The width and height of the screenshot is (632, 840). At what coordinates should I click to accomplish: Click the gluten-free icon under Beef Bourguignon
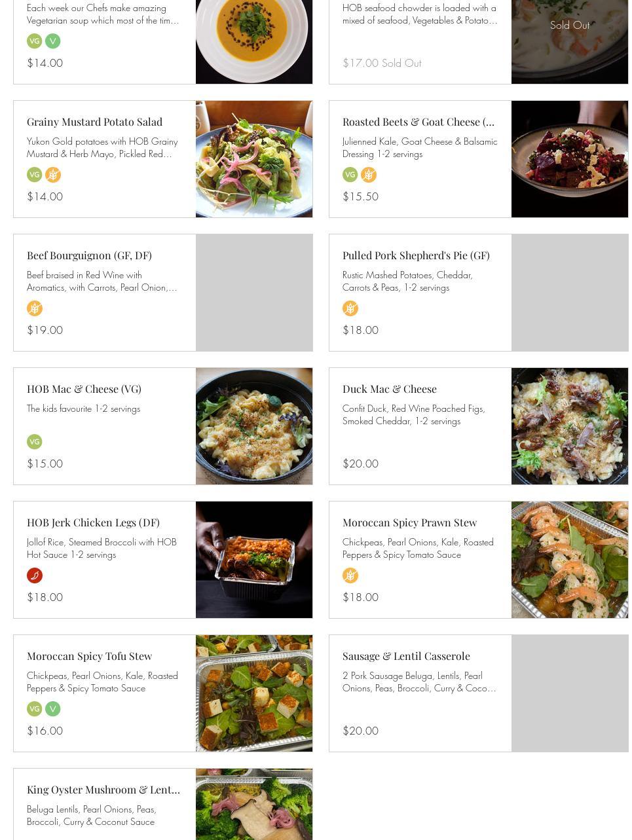[x=35, y=308]
